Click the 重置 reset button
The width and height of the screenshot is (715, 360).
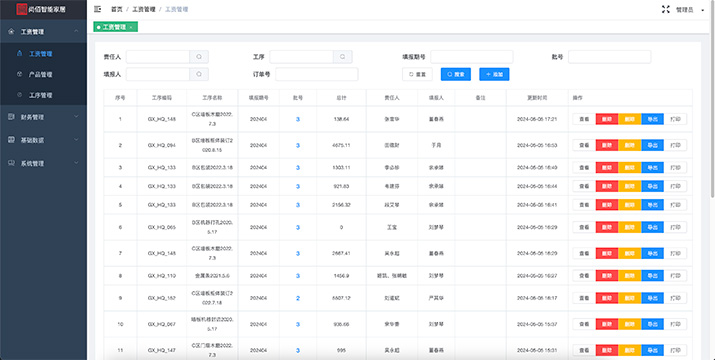417,74
